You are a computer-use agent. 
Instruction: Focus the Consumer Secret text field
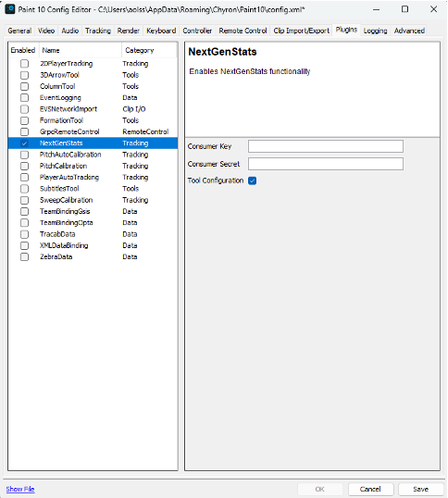326,164
